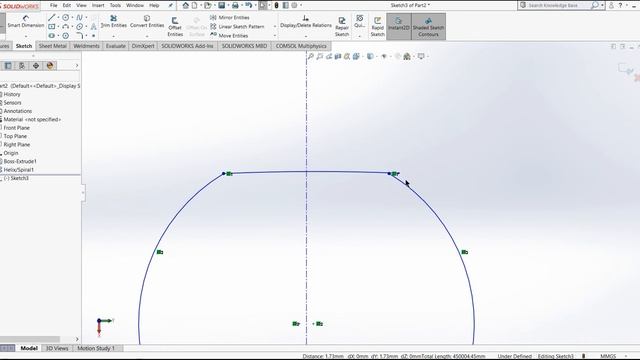The image size is (640, 360).
Task: Switch to the Weldments tab
Action: coord(86,46)
